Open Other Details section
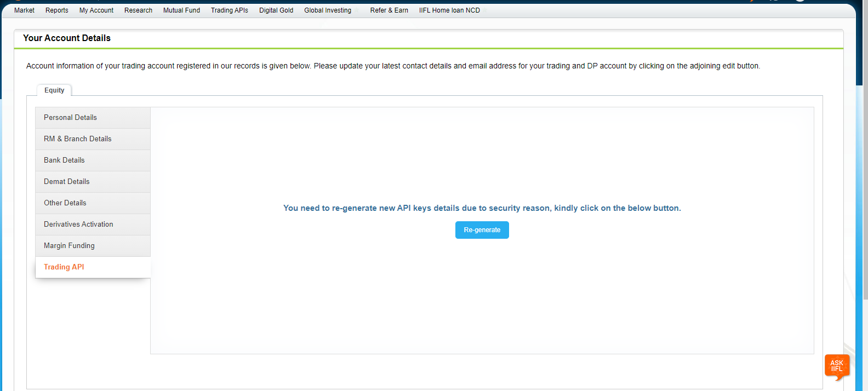 click(x=93, y=203)
